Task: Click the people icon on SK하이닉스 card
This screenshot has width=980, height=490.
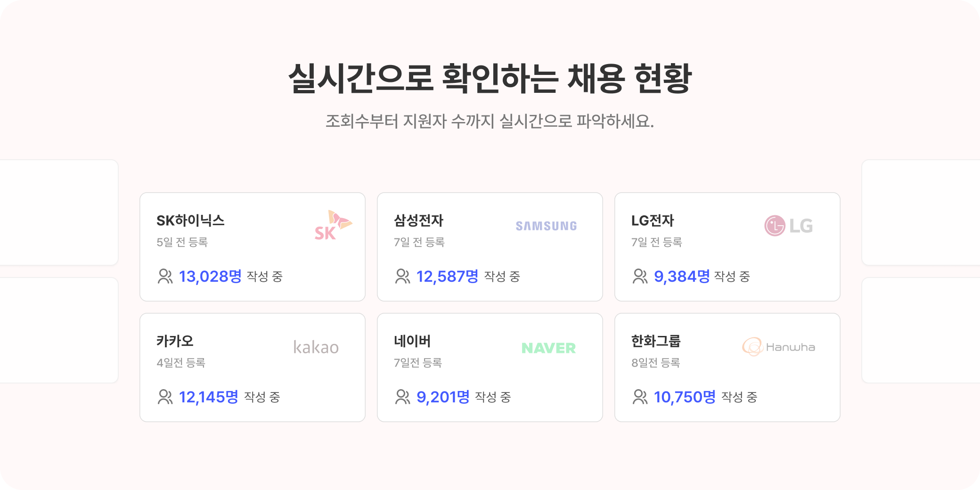Action: pos(165,277)
